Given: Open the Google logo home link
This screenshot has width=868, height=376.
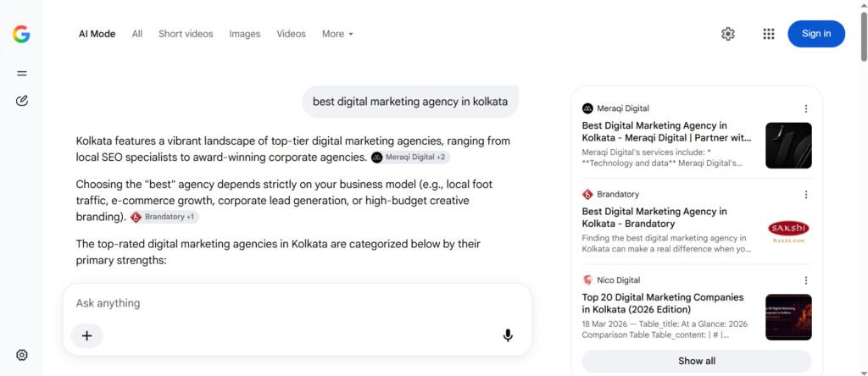Looking at the screenshot, I should click(x=21, y=34).
